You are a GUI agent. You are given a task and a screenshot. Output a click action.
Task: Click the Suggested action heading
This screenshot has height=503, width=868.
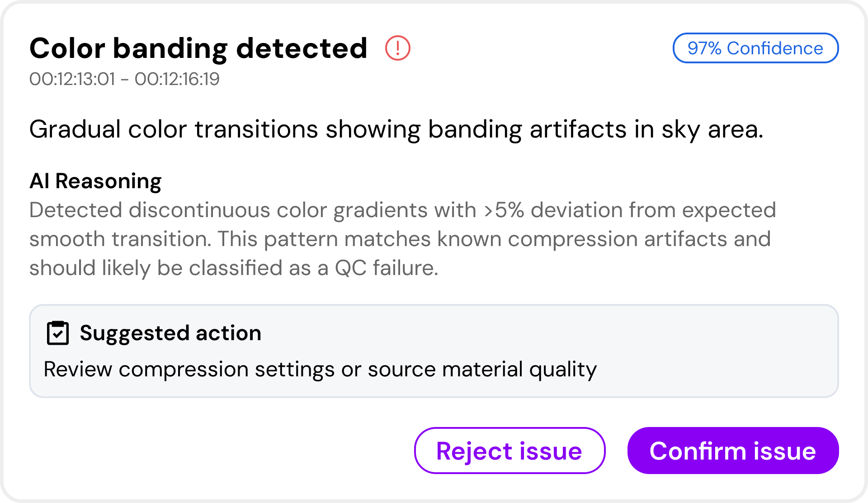point(170,333)
